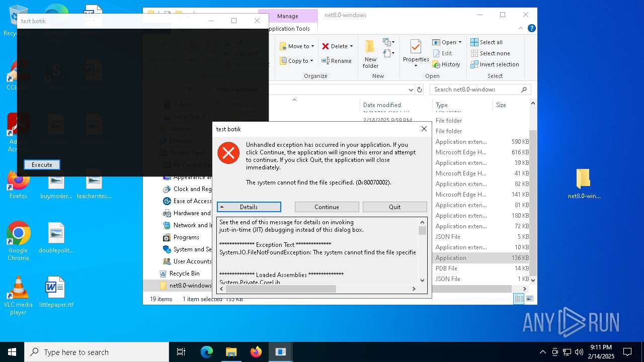This screenshot has width=644, height=362.
Task: Click the Execute button in test botik
Action: [42, 164]
